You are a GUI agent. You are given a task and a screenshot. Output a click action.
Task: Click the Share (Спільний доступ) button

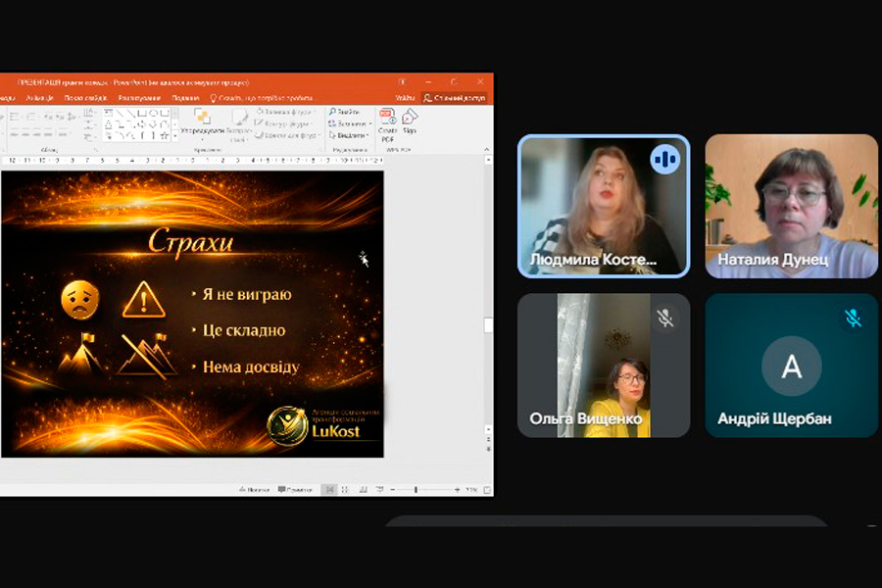point(455,98)
